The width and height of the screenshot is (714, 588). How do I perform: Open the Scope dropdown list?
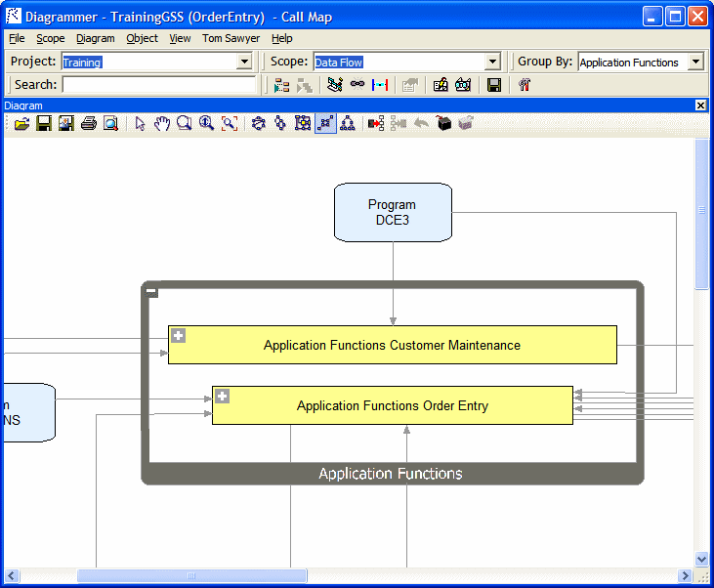(x=493, y=62)
